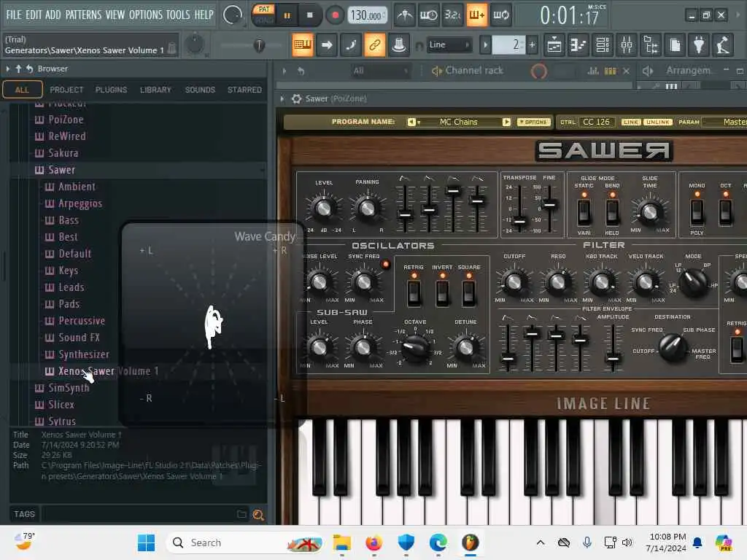This screenshot has height=560, width=747.
Task: Open the channel rack All filter dropdown
Action: 379,71
